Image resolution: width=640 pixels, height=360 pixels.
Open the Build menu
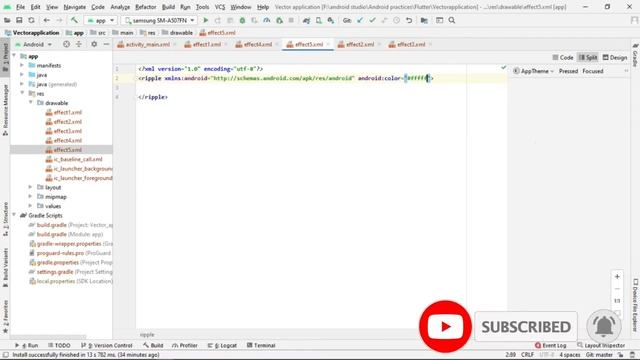168,7
